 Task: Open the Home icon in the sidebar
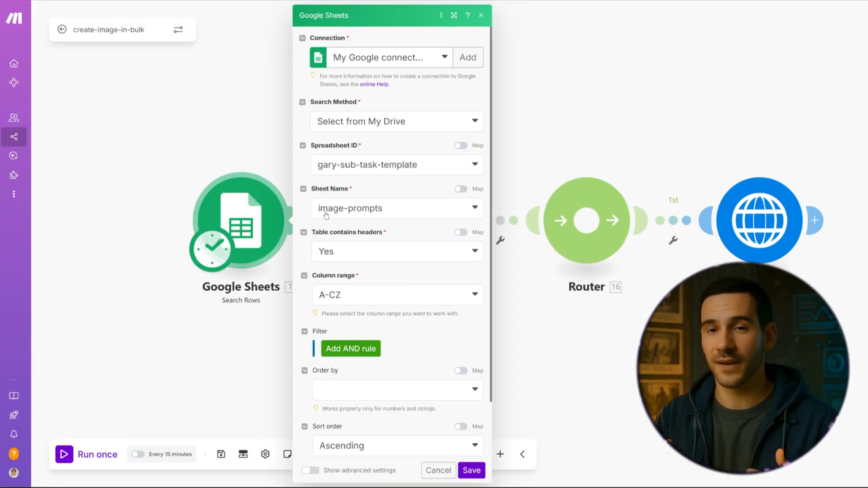tap(14, 63)
